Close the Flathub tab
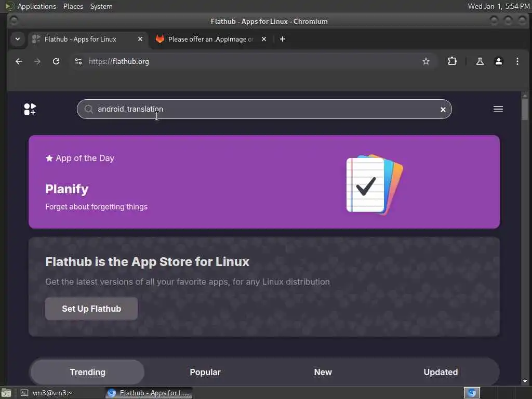The image size is (532, 399). point(140,39)
